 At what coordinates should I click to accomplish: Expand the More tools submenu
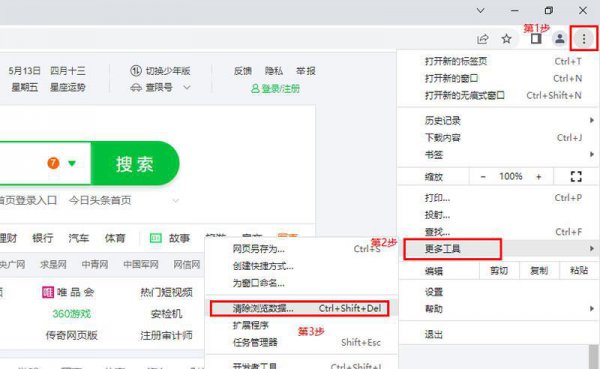(498, 249)
